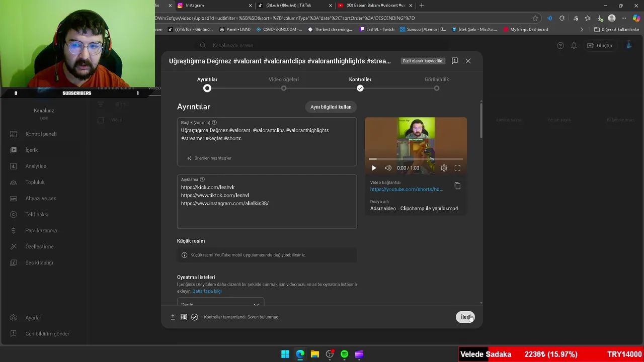Open Diğer sık kullanılanlar bookmarks folder
Screen dimensions: 644x362
click(x=617, y=30)
